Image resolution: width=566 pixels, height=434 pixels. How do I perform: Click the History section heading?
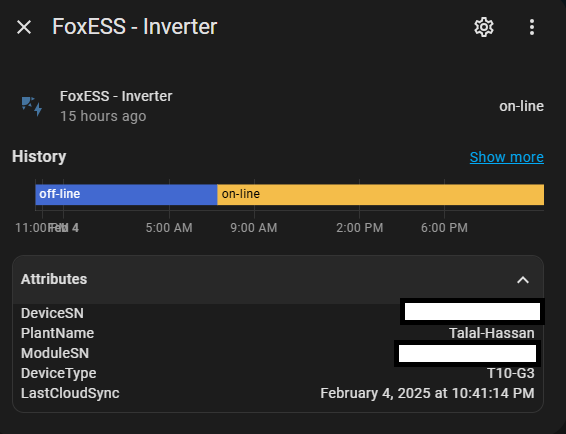(39, 157)
